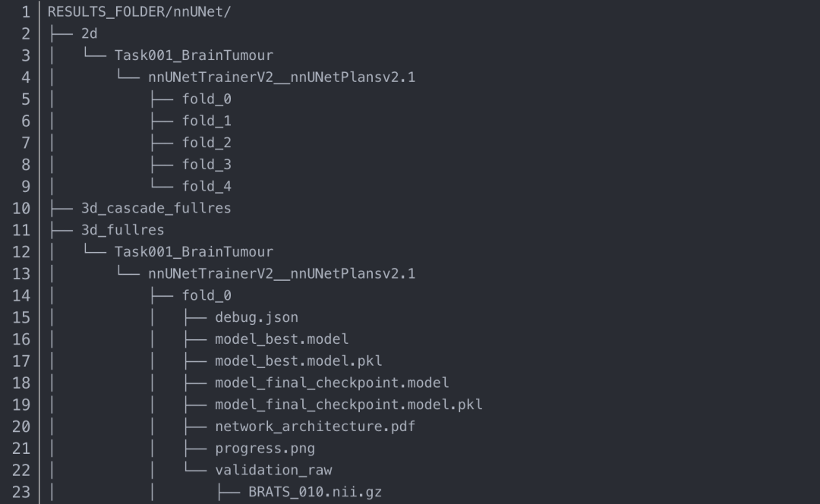The width and height of the screenshot is (820, 504).
Task: Select the fold_2 directory
Action: [207, 143]
